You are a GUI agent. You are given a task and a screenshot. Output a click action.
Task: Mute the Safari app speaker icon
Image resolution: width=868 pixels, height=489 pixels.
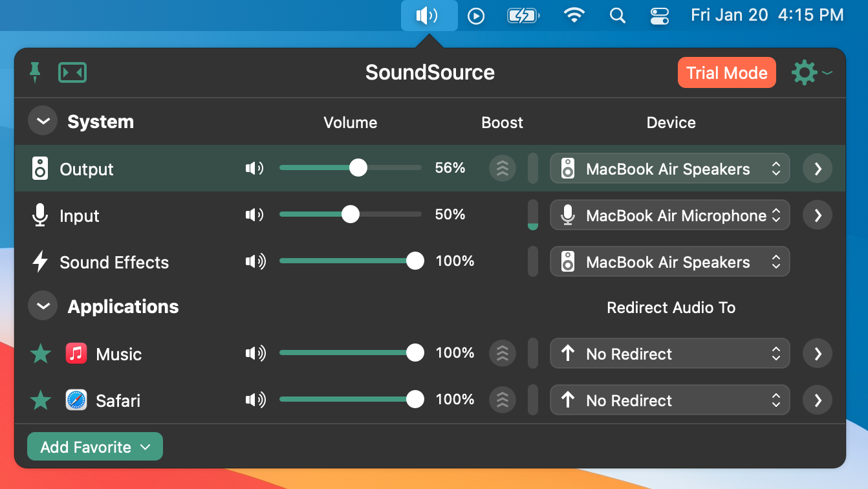[255, 400]
